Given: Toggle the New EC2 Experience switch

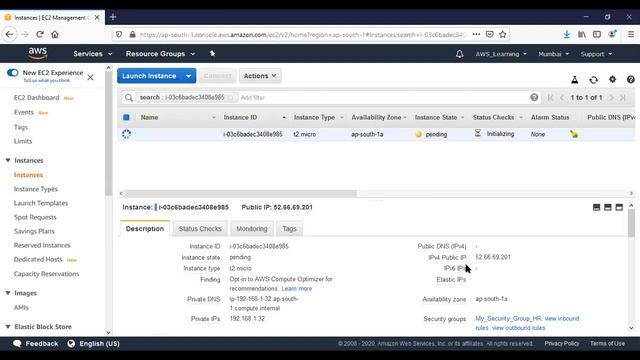Looking at the screenshot, I should coord(13,73).
